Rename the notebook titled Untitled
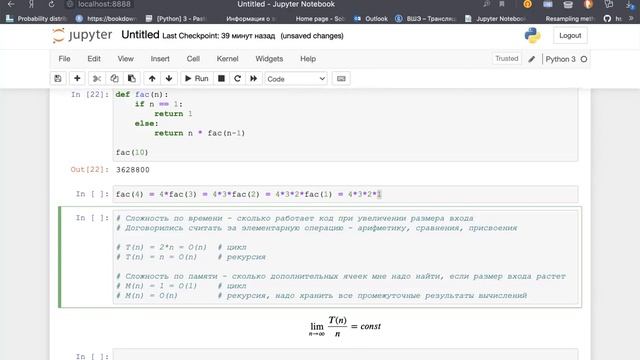The height and width of the screenshot is (360, 640). (140, 35)
